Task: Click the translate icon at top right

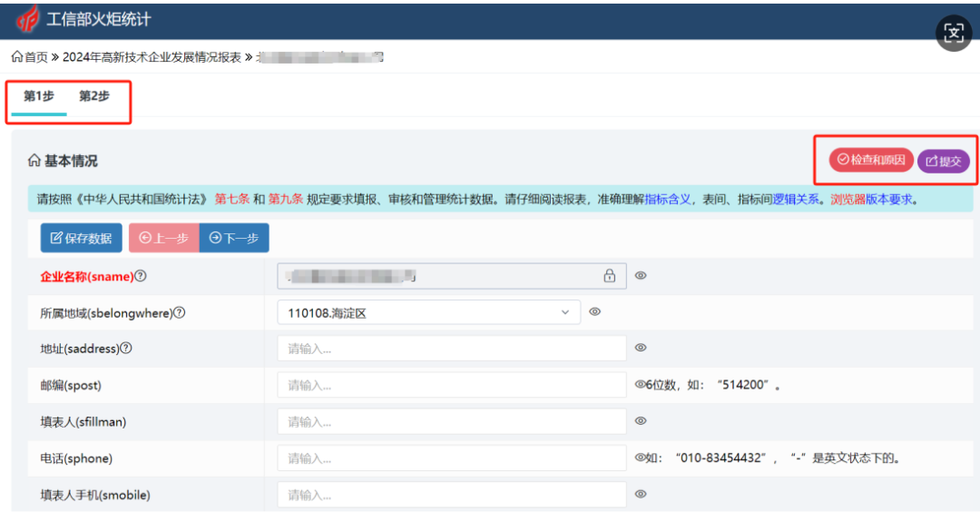Action: pyautogui.click(x=954, y=34)
